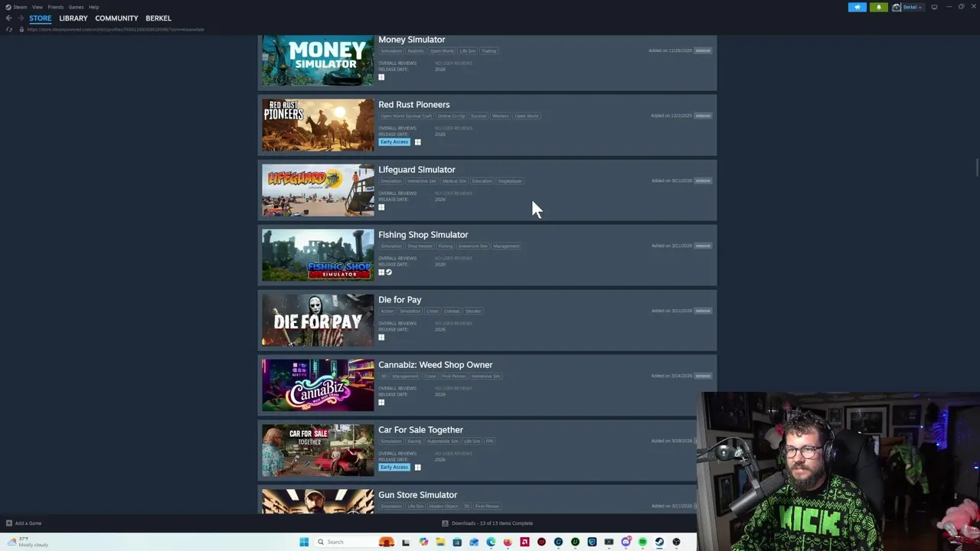
Task: Switch to the COMMUNITY tab
Action: pos(116,18)
